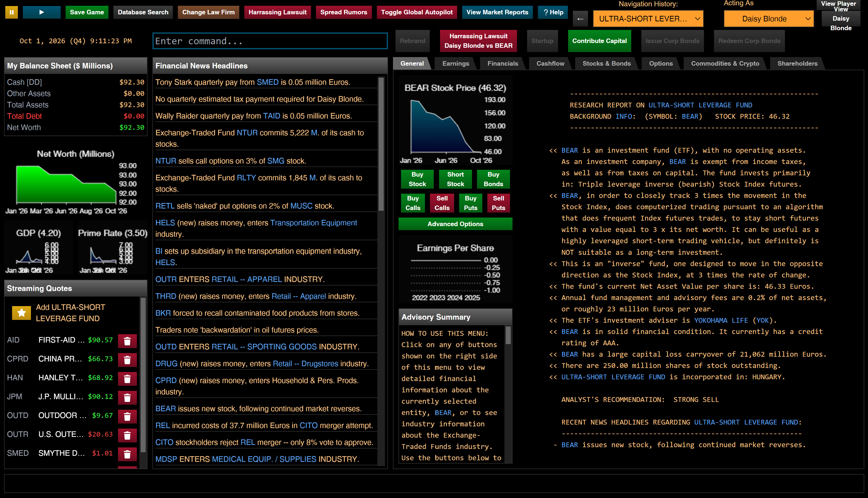Resume the simulation with the play icon
Image resolution: width=868 pixels, height=498 pixels.
[42, 12]
